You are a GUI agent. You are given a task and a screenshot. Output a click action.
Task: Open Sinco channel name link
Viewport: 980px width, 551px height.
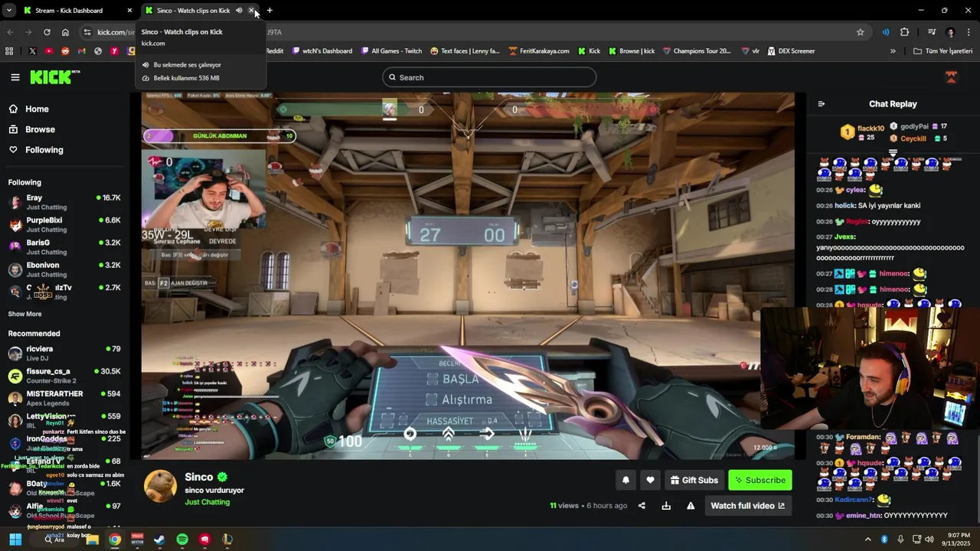point(198,477)
